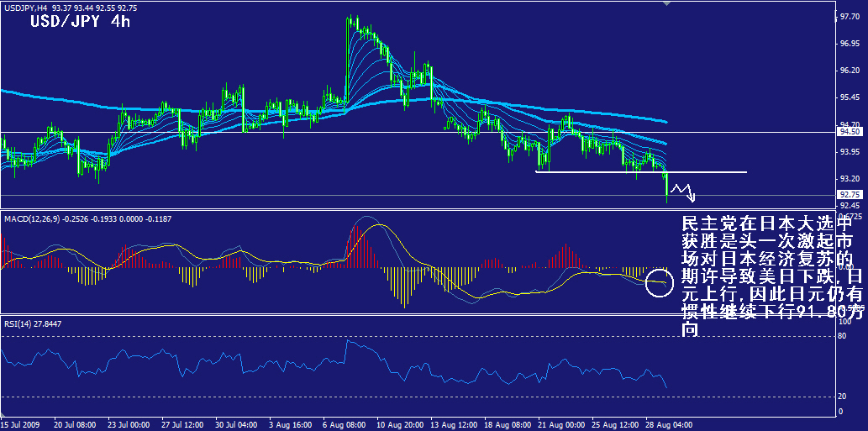Click the 92.45 price axis label

click(848, 206)
